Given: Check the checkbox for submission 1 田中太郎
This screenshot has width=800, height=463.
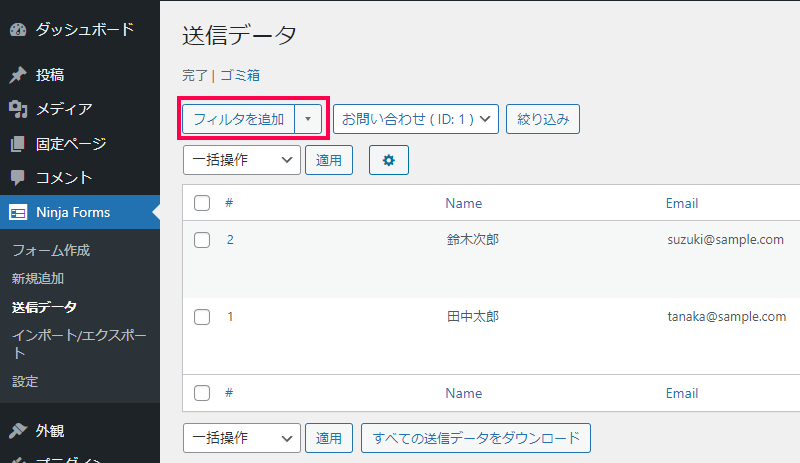Looking at the screenshot, I should pyautogui.click(x=202, y=317).
